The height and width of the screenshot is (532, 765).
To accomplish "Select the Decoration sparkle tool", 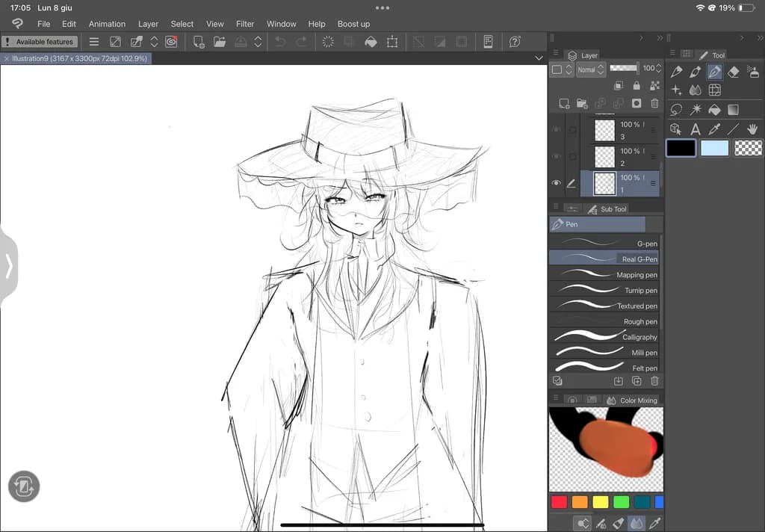I will (x=676, y=90).
